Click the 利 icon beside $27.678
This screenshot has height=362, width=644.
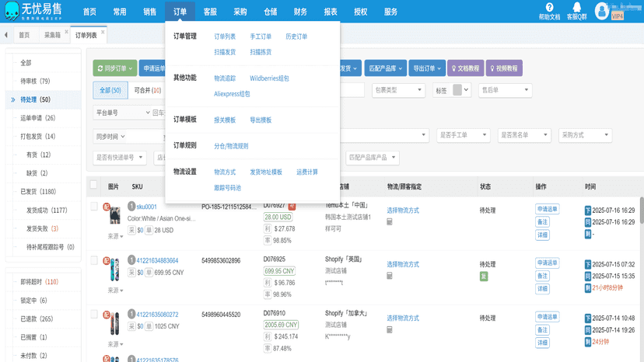[x=268, y=228]
